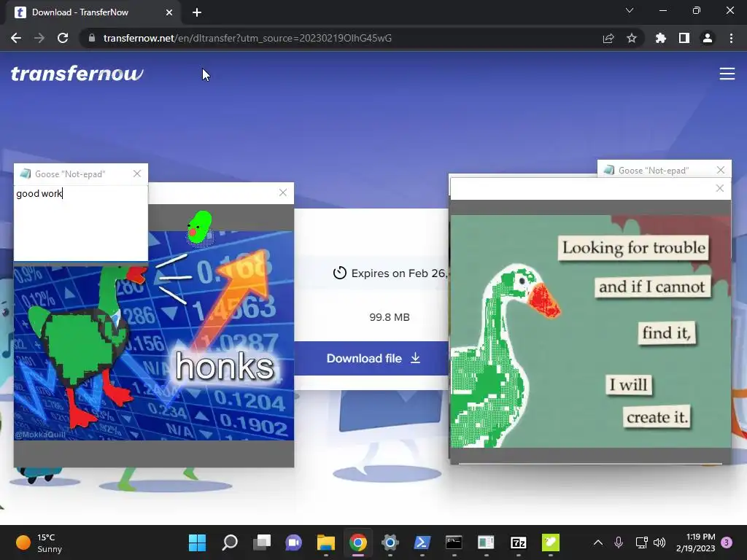747x560 pixels.
Task: Open the hamburger menu on TransferNow page
Action: coord(727,74)
